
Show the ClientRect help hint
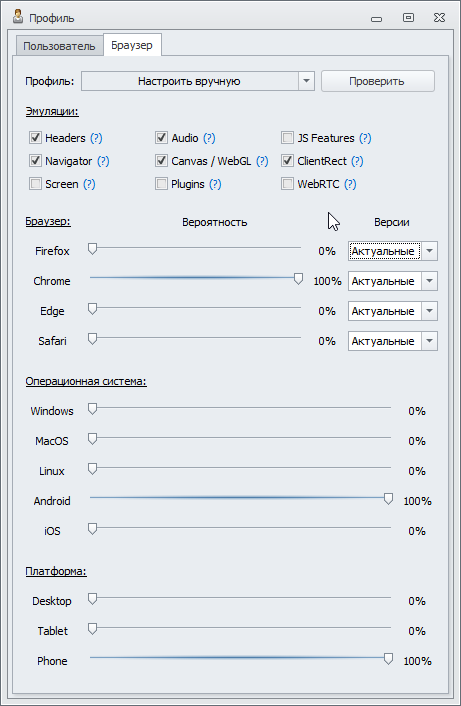[x=357, y=161]
